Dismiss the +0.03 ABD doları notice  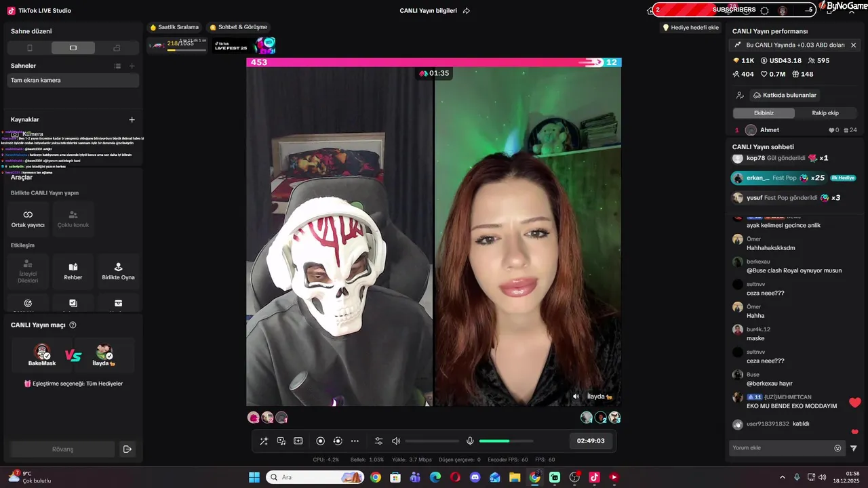click(x=853, y=45)
